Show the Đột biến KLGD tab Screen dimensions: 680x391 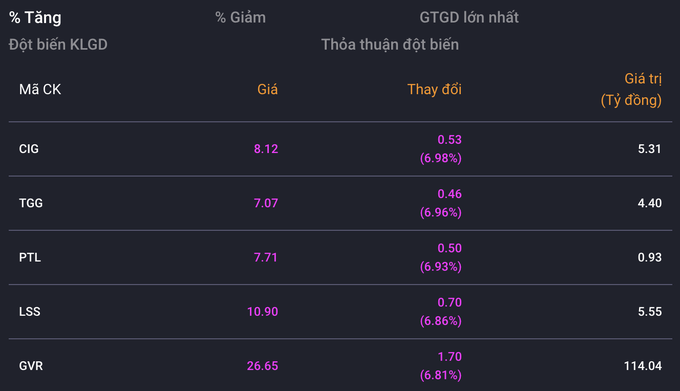click(58, 45)
